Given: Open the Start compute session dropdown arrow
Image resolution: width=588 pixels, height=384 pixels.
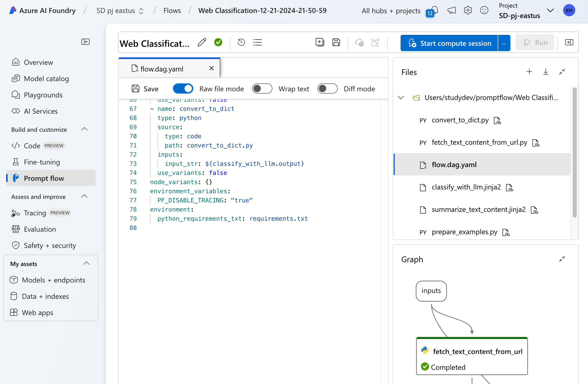Looking at the screenshot, I should pos(504,43).
